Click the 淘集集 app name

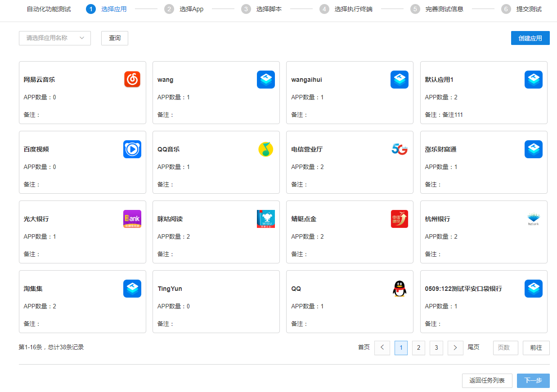coord(33,289)
